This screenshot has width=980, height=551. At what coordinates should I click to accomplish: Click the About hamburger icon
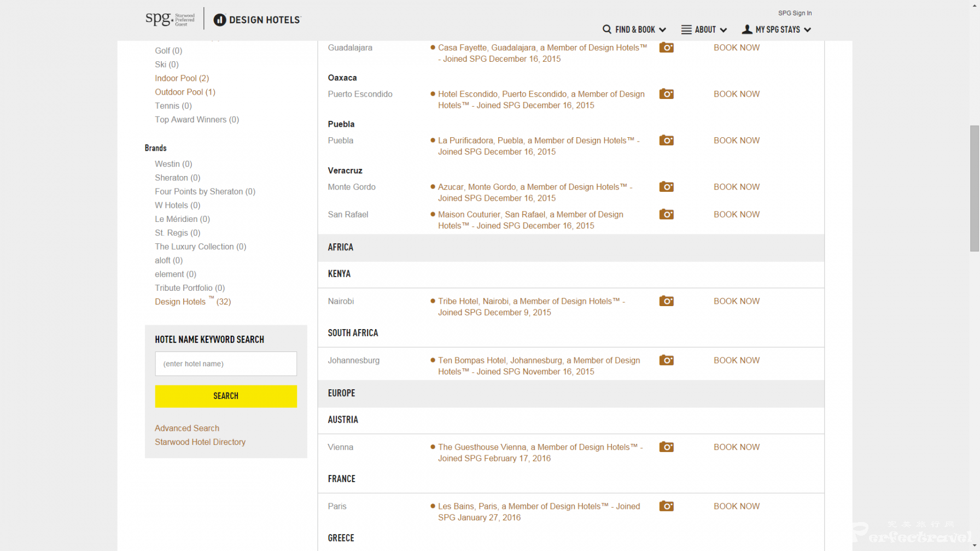click(x=686, y=30)
